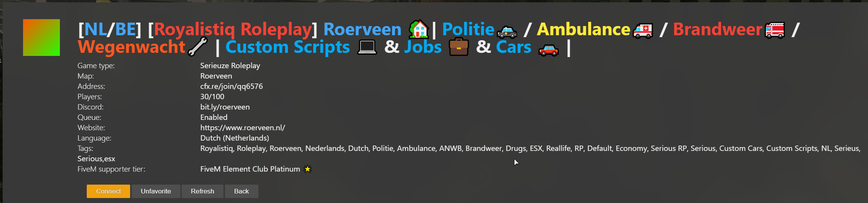The image size is (868, 203).
Task: Click the fire truck emoji after Brandweer
Action: click(x=775, y=30)
